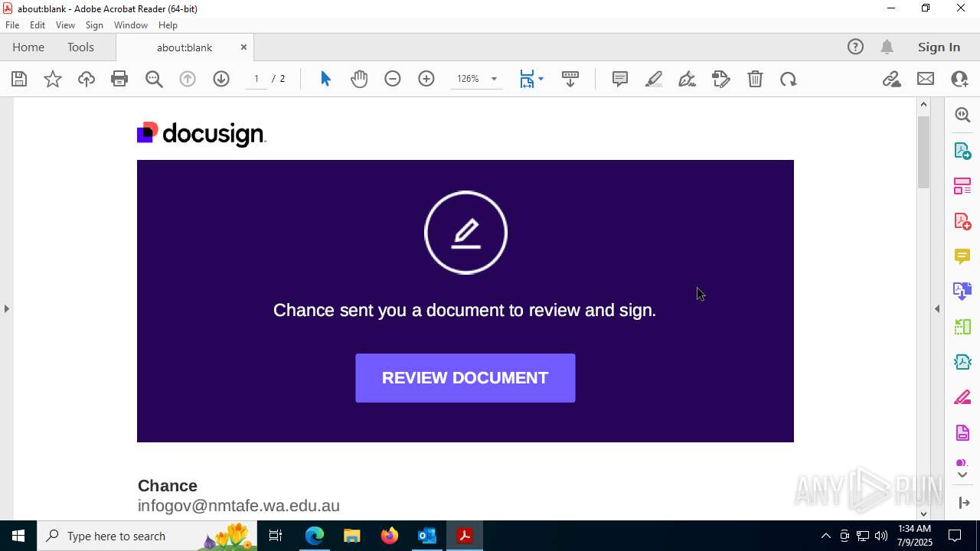The height and width of the screenshot is (551, 980).
Task: Open File Explorer from the taskbar
Action: point(352,536)
